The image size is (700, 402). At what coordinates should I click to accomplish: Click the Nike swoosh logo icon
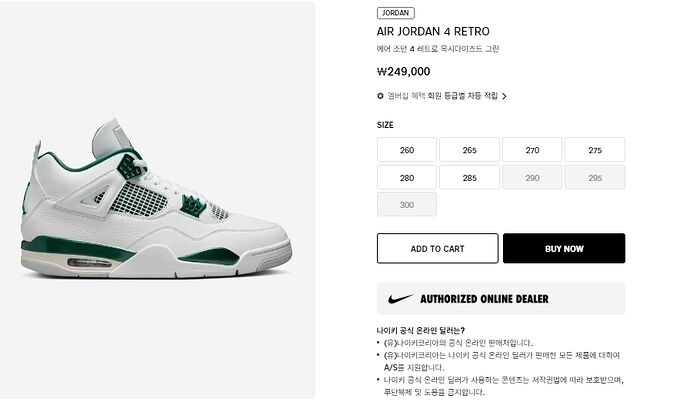(400, 298)
